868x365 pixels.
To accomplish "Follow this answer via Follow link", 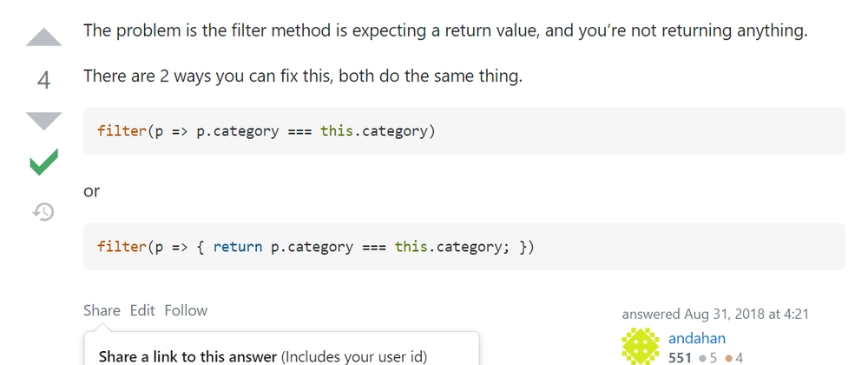I will click(x=186, y=310).
